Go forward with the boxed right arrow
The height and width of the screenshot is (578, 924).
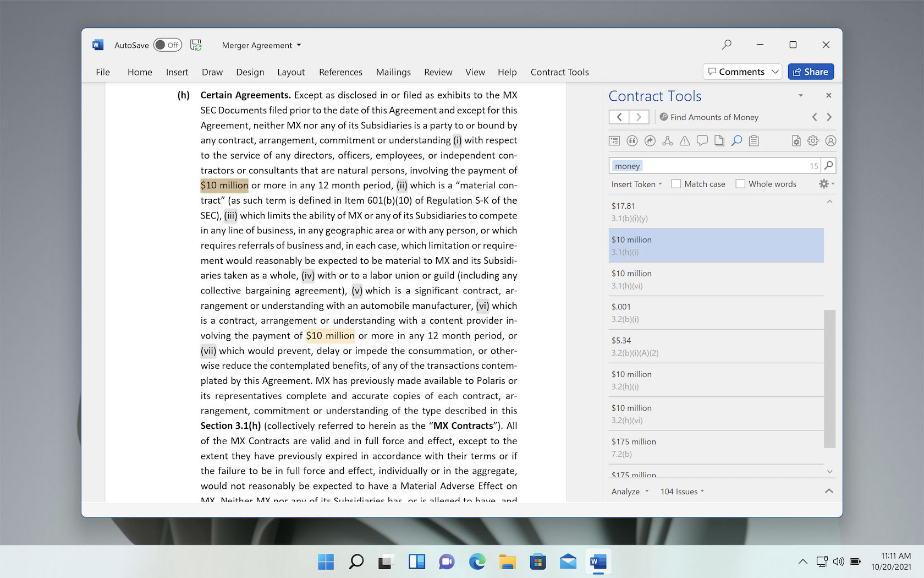click(x=639, y=117)
